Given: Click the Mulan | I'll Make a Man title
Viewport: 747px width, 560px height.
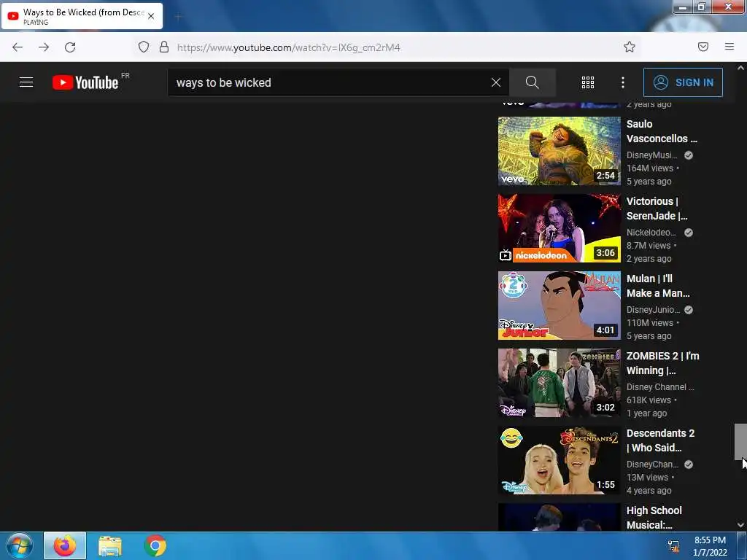Looking at the screenshot, I should [x=658, y=286].
